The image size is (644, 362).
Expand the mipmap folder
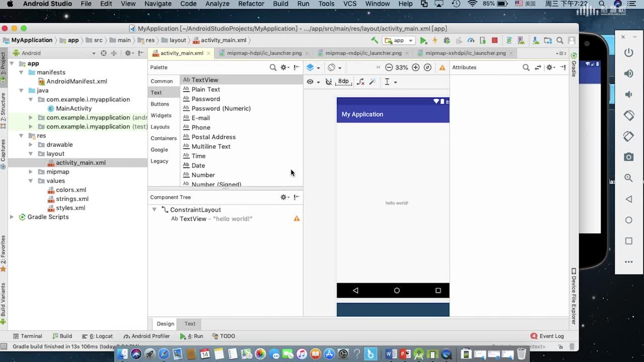pyautogui.click(x=31, y=172)
